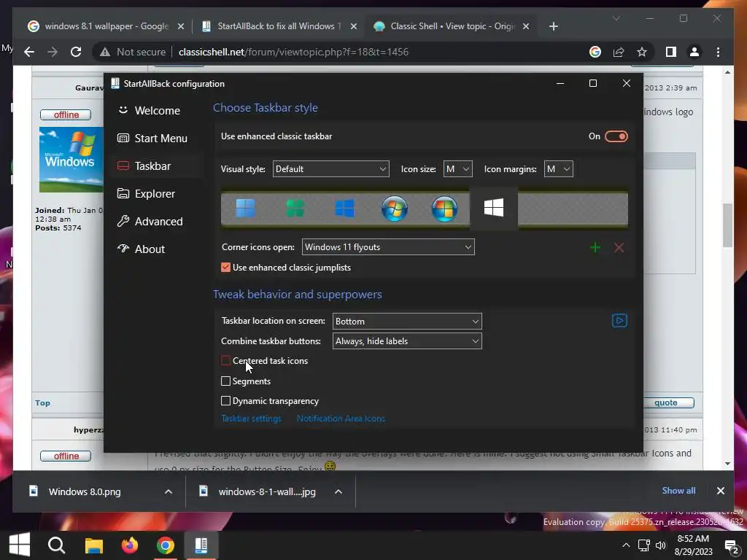Open Windows Start button on taskbar
Viewport: 747px width, 560px height.
click(20, 545)
